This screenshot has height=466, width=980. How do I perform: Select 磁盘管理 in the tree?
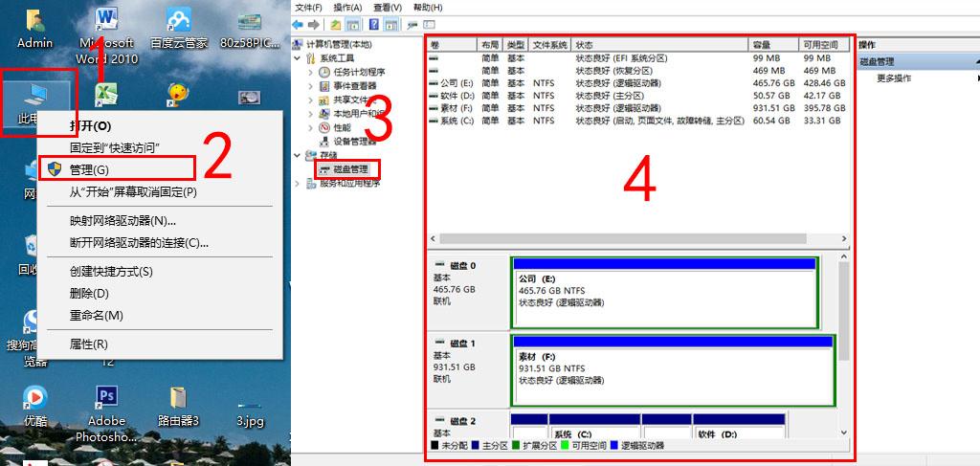coord(348,169)
